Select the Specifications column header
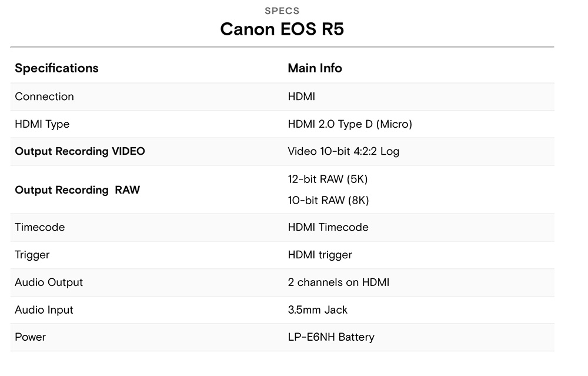588x376 pixels. 56,68
